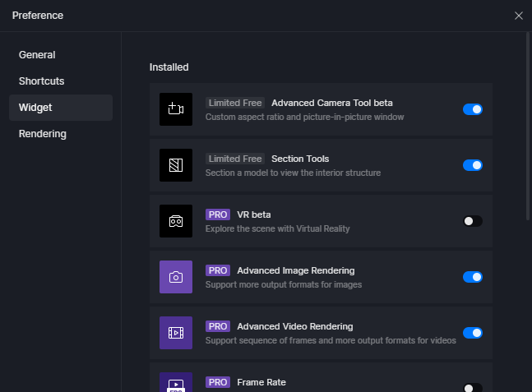Viewport: 532px width, 392px height.
Task: Click the Advanced Video Rendering film icon
Action: click(x=176, y=333)
